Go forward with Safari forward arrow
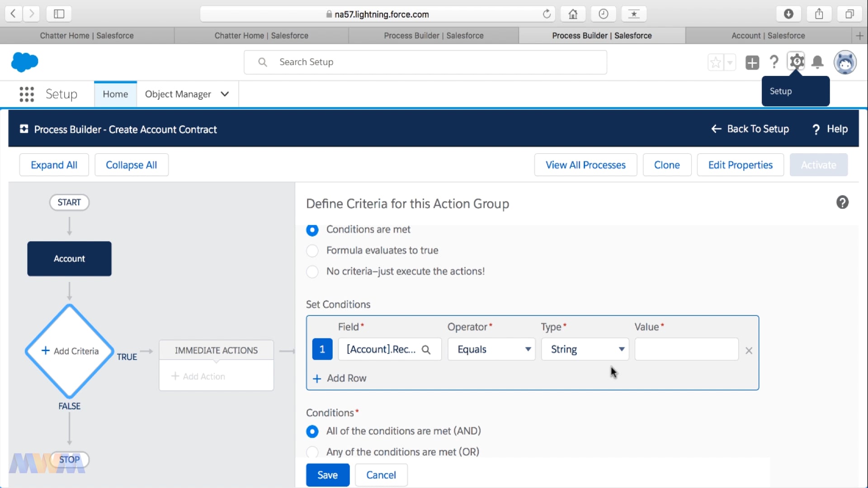This screenshot has width=868, height=488. [x=31, y=14]
